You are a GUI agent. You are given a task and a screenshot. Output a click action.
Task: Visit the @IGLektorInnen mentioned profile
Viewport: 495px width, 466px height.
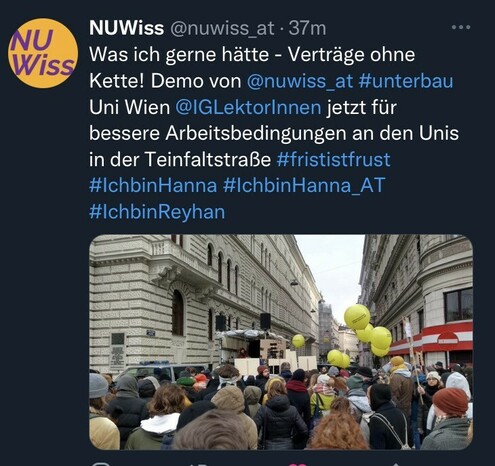click(x=248, y=107)
